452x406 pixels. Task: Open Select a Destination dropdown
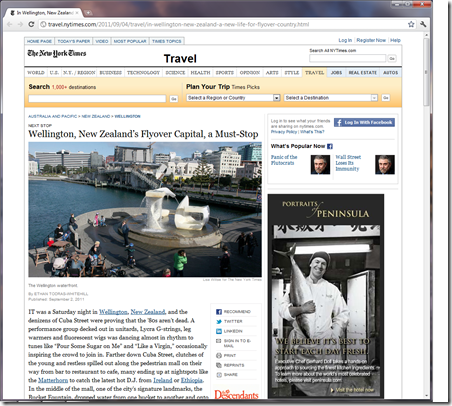(331, 98)
